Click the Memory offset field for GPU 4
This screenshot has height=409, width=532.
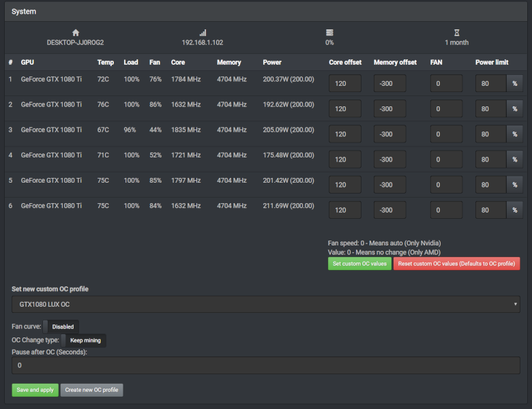coord(390,160)
